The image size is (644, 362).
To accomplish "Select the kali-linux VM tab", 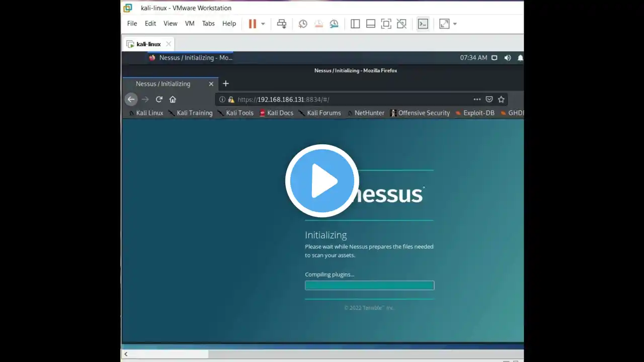I will coord(148,44).
